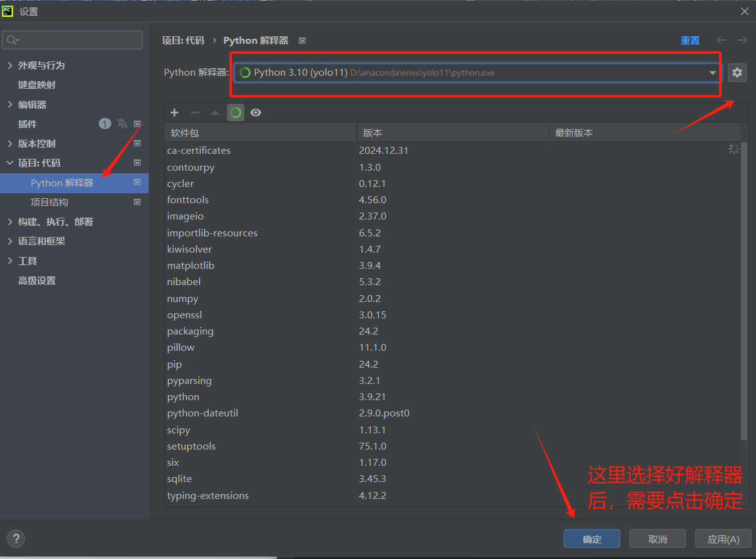Select the openssl package row
Image resolution: width=756 pixels, height=559 pixels.
[x=452, y=315]
